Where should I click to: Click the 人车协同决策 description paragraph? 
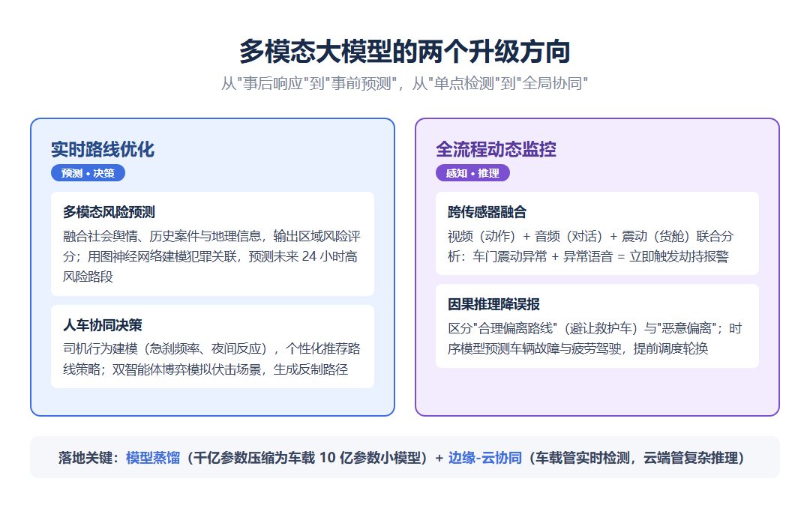pyautogui.click(x=211, y=359)
